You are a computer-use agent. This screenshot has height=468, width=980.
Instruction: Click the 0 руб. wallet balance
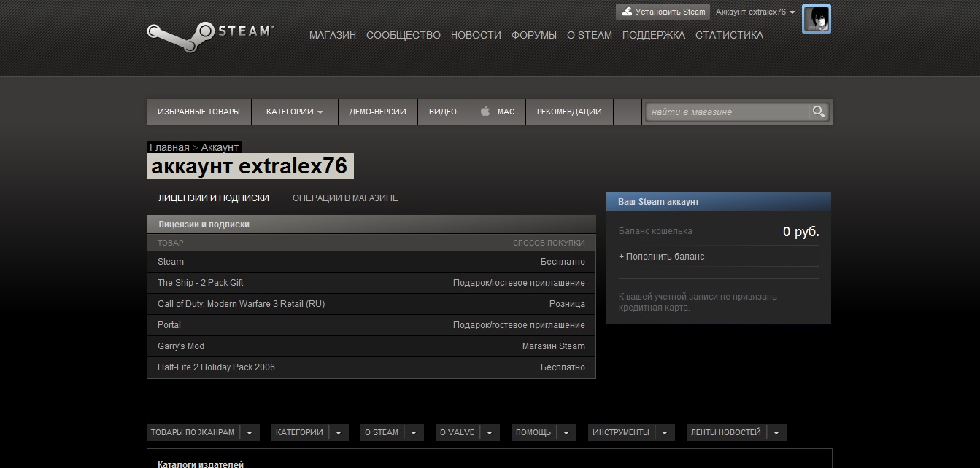click(801, 232)
